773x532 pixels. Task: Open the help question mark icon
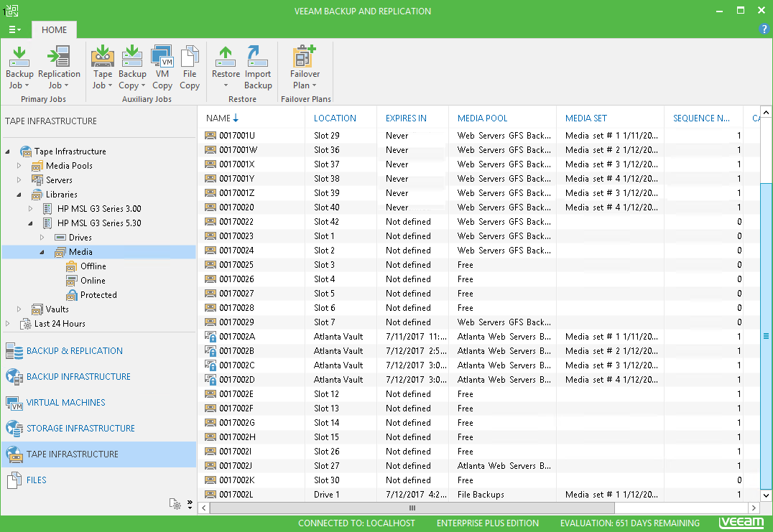pyautogui.click(x=764, y=29)
